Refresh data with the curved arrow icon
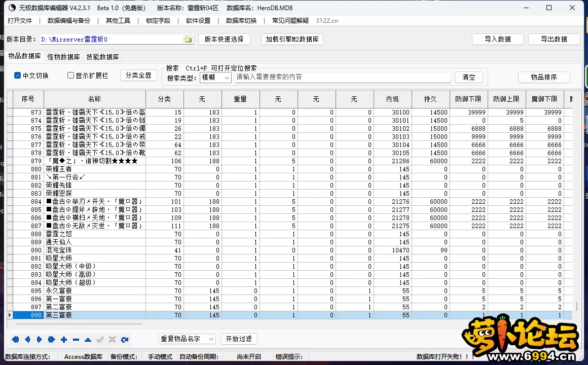Screen dimensions: 588x365 pyautogui.click(x=125, y=340)
